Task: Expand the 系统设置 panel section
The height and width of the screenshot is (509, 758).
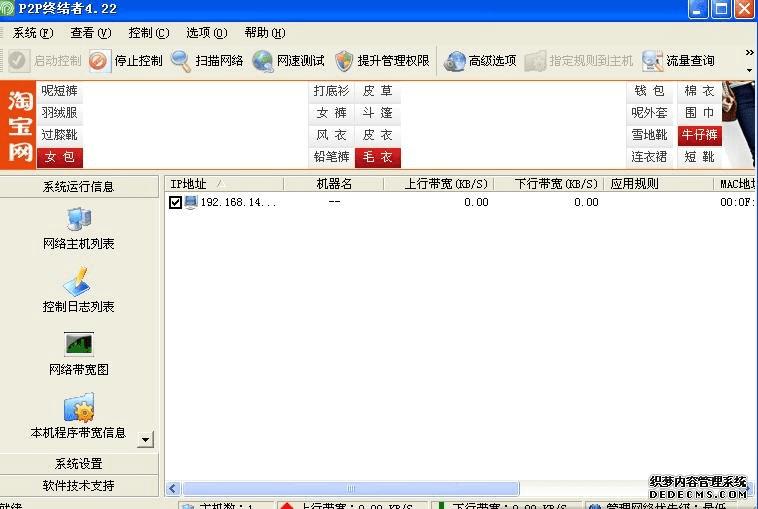Action: coord(79,464)
